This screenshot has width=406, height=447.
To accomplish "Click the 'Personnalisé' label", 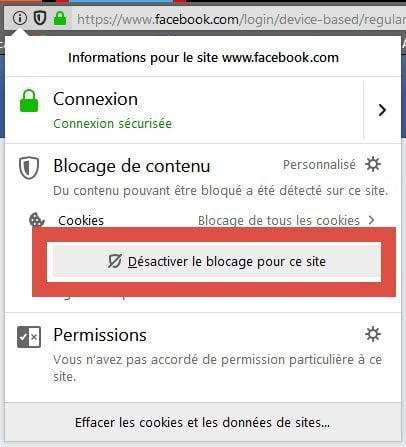I will [x=319, y=165].
